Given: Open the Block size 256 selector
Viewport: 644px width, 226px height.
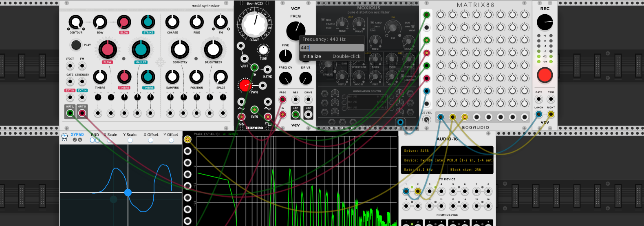Looking at the screenshot, I should [470, 170].
